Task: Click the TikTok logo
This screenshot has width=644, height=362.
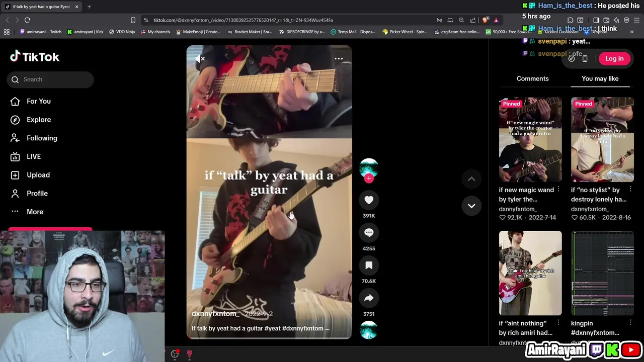Action: coord(35,57)
